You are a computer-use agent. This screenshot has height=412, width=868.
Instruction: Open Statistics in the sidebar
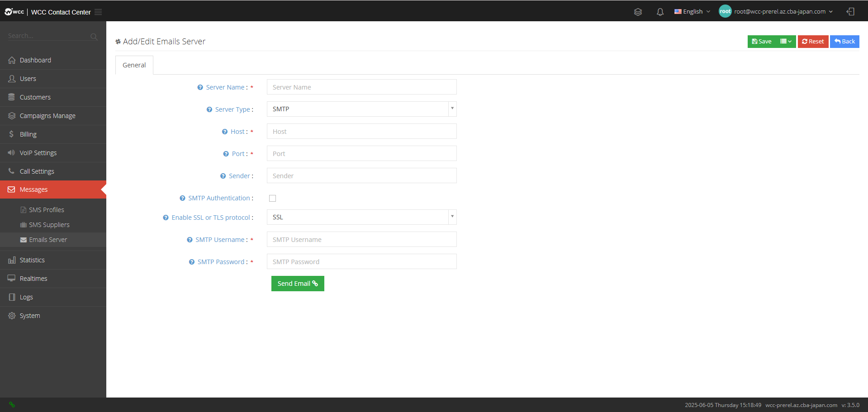pyautogui.click(x=53, y=260)
